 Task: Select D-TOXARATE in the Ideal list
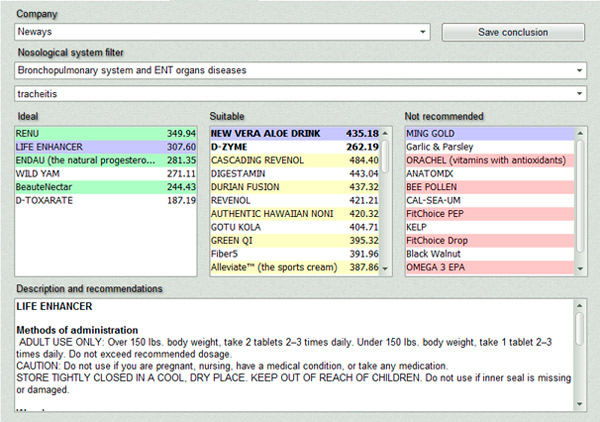tap(106, 200)
